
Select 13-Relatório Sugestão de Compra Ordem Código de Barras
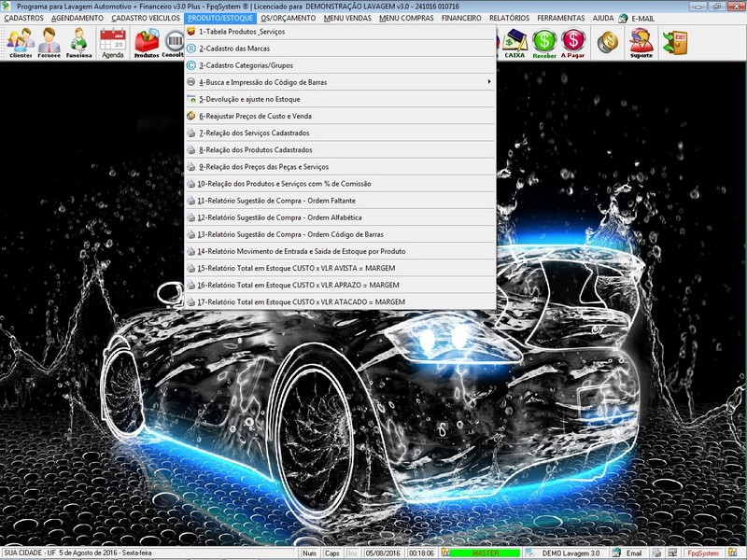(340, 234)
